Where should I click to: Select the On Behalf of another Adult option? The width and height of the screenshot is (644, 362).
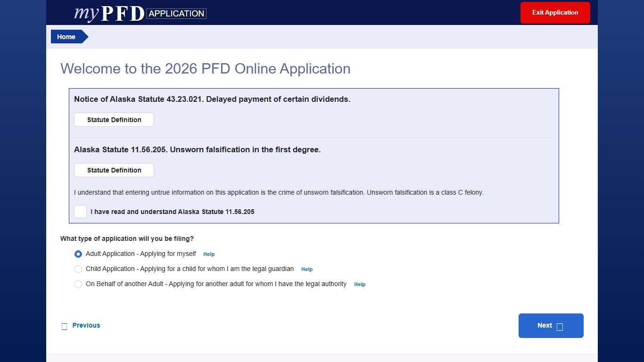coord(78,284)
